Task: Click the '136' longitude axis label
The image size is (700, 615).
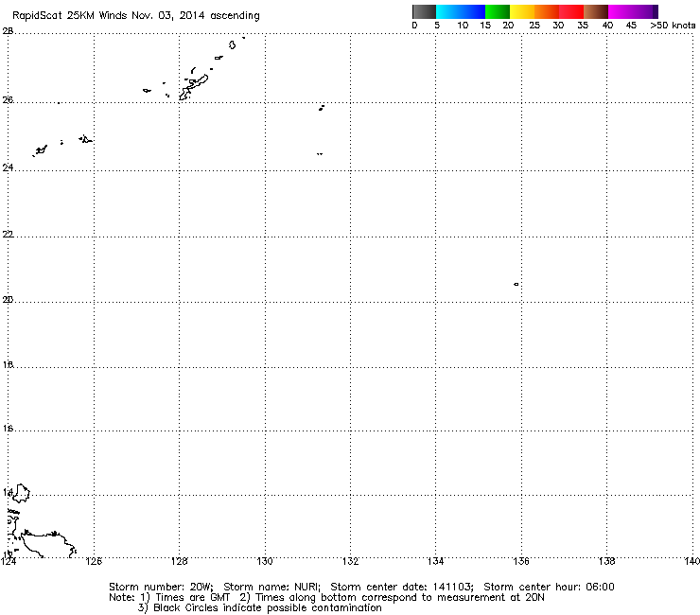Action: pyautogui.click(x=521, y=561)
